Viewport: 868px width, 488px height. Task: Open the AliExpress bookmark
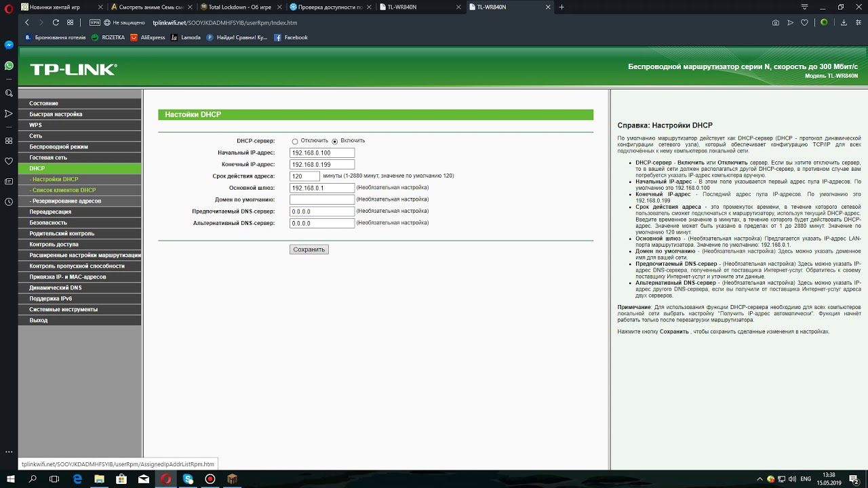(148, 37)
